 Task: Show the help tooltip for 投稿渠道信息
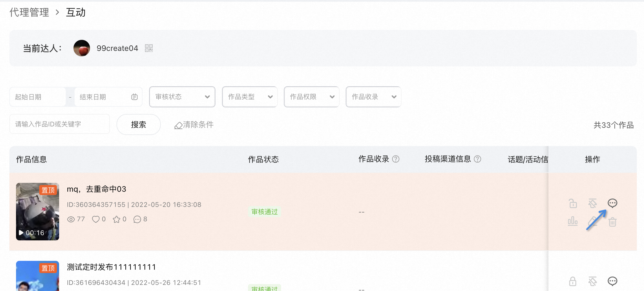click(x=477, y=159)
